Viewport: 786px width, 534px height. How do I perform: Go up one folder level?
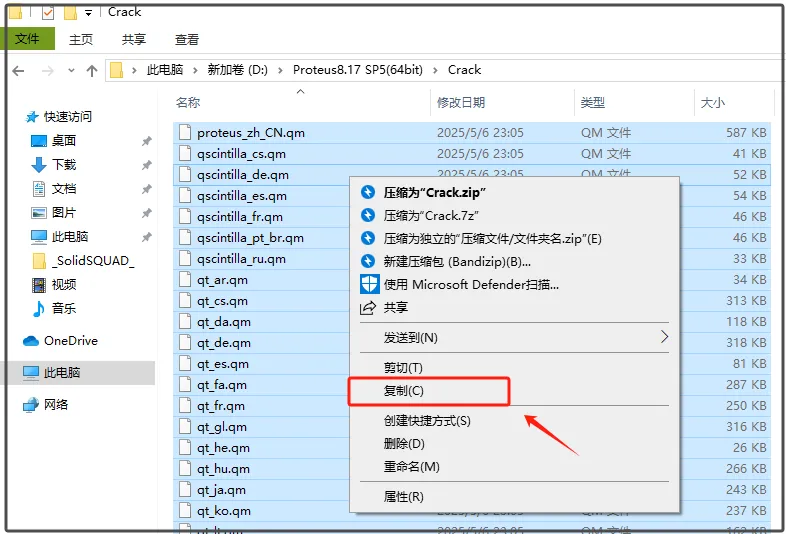92,71
